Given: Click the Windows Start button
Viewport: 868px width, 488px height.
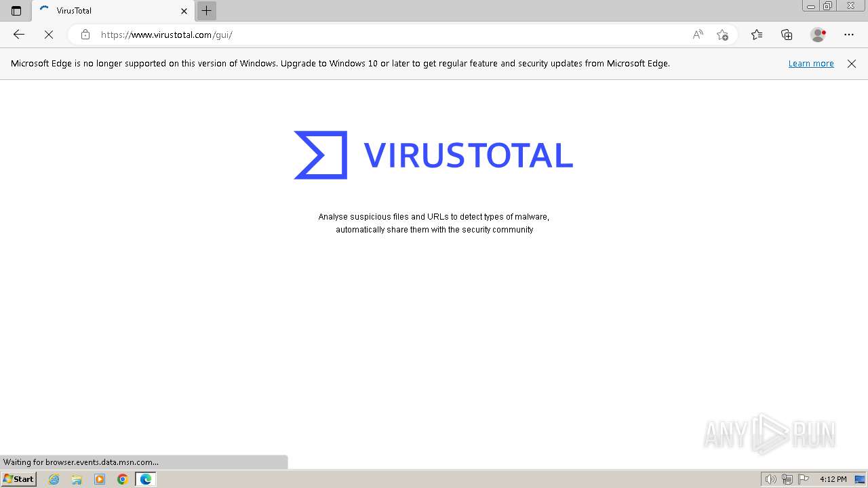Looking at the screenshot, I should click(19, 479).
